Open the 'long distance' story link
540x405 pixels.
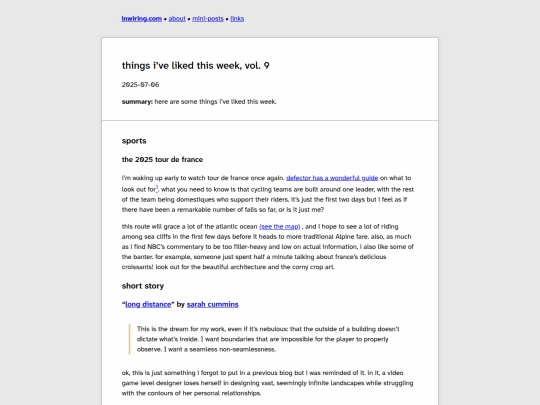[x=148, y=304]
